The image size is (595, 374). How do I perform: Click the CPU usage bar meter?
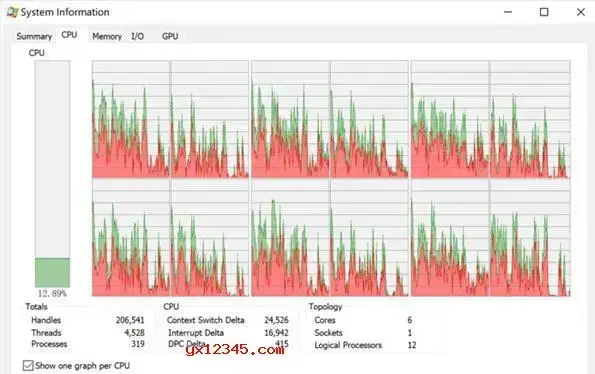(52, 174)
